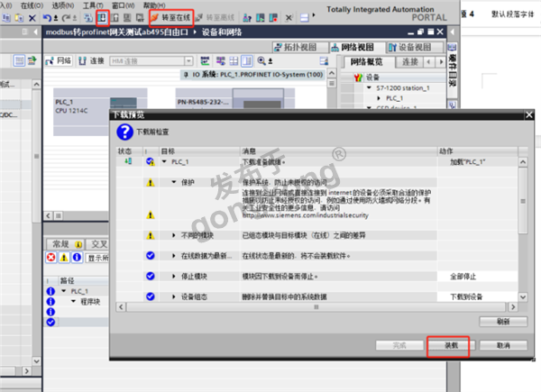
Task: Switch to 设备视图 device view tab
Action: [415, 47]
